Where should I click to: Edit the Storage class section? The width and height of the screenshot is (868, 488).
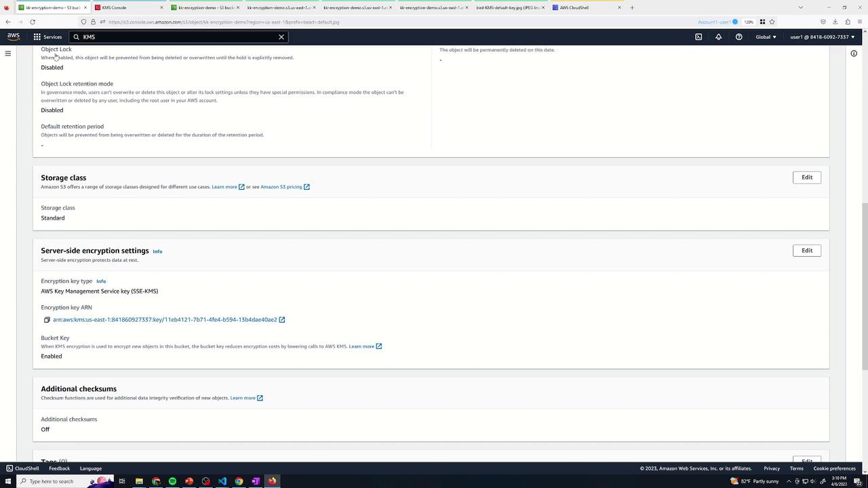(807, 178)
